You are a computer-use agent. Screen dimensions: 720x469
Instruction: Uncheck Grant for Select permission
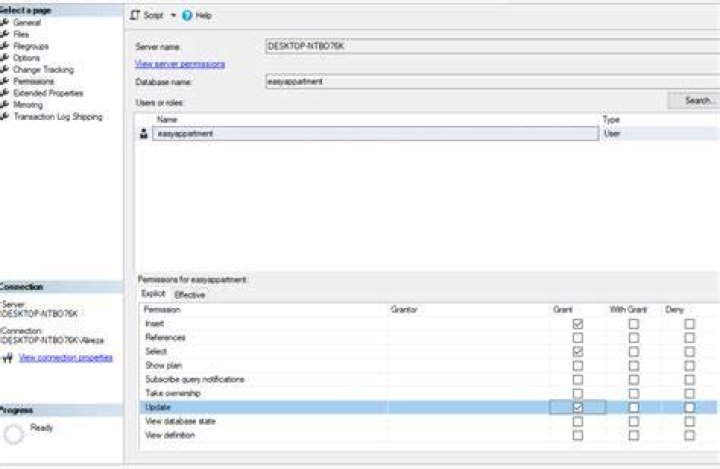[x=578, y=351]
